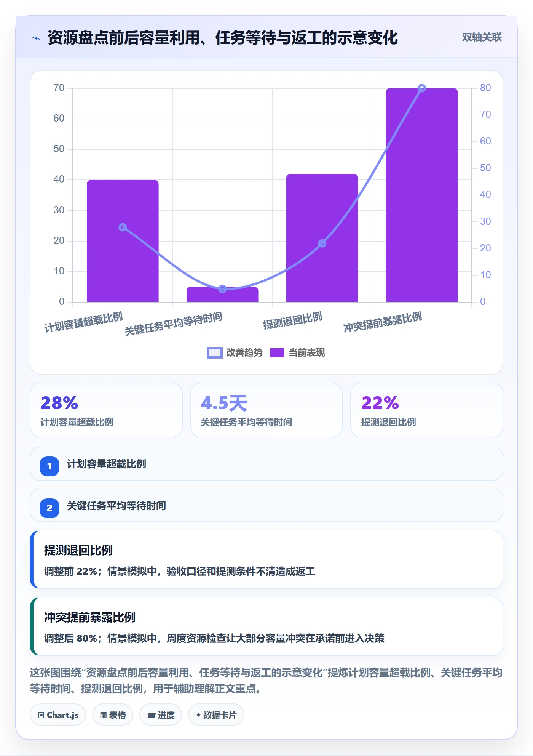Viewport: 533px width, 756px height.
Task: Select the 28% data card value
Action: [x=59, y=403]
